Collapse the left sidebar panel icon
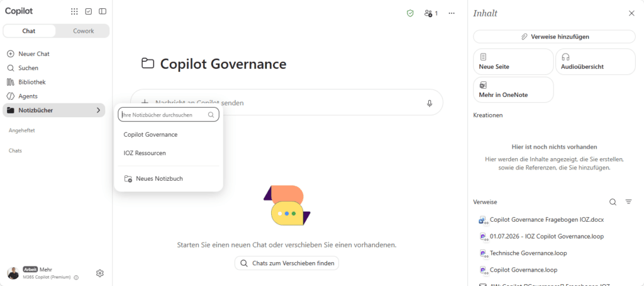This screenshot has width=644, height=286. pos(103,11)
